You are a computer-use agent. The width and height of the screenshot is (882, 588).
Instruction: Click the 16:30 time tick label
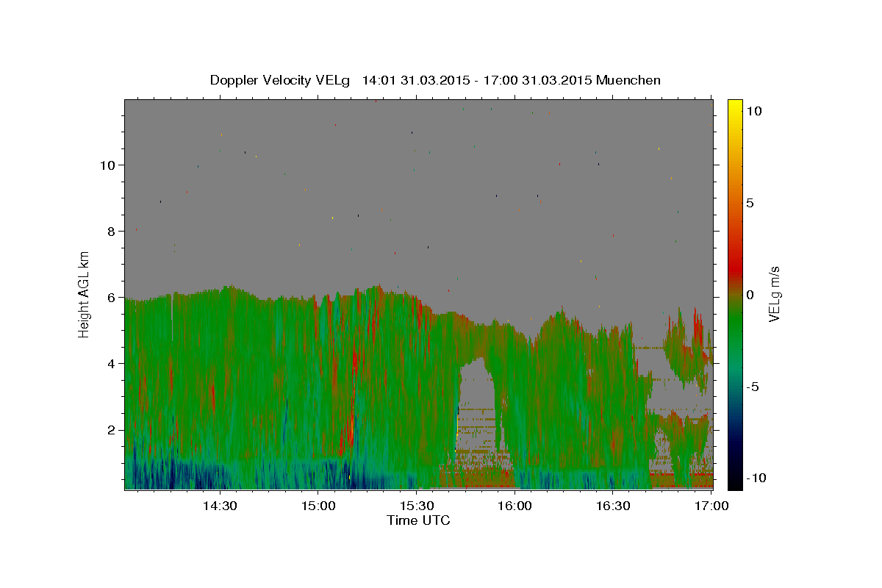(x=613, y=506)
